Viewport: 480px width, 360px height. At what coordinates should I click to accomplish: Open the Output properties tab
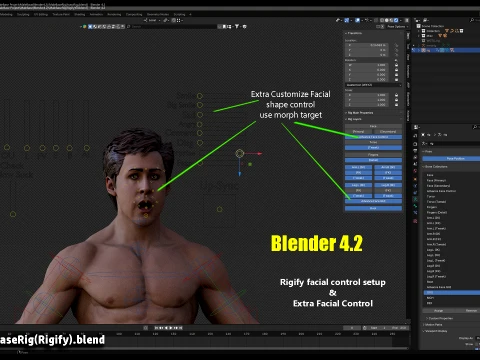(415, 151)
